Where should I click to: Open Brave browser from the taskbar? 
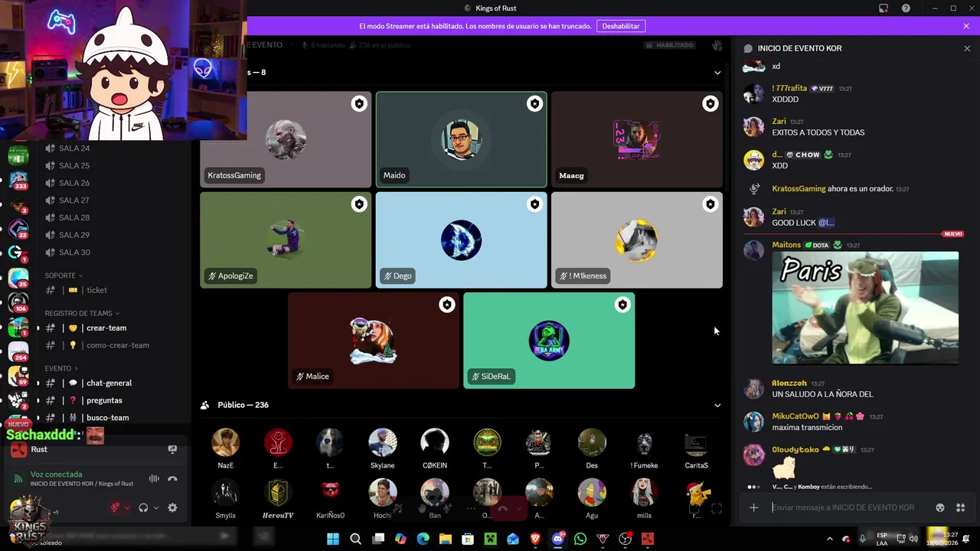535,540
